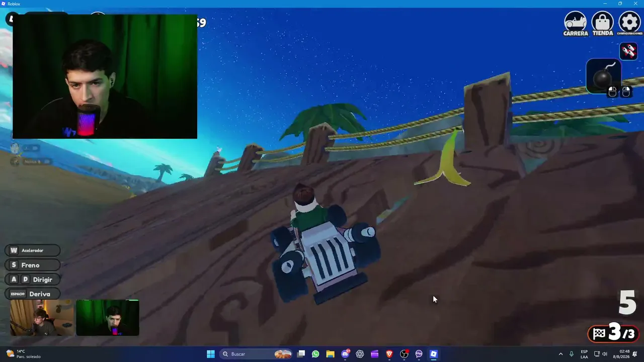Select the triple rockets item slot

[628, 51]
